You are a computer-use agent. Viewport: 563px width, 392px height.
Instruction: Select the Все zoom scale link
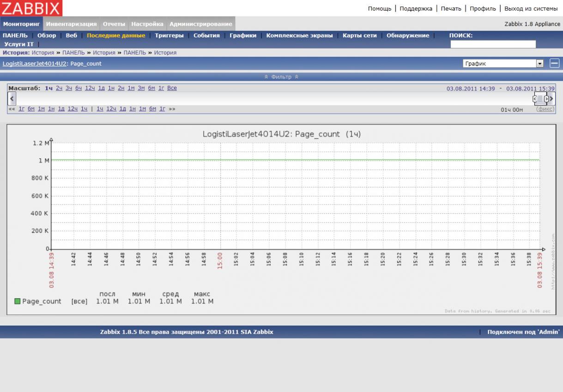[172, 88]
